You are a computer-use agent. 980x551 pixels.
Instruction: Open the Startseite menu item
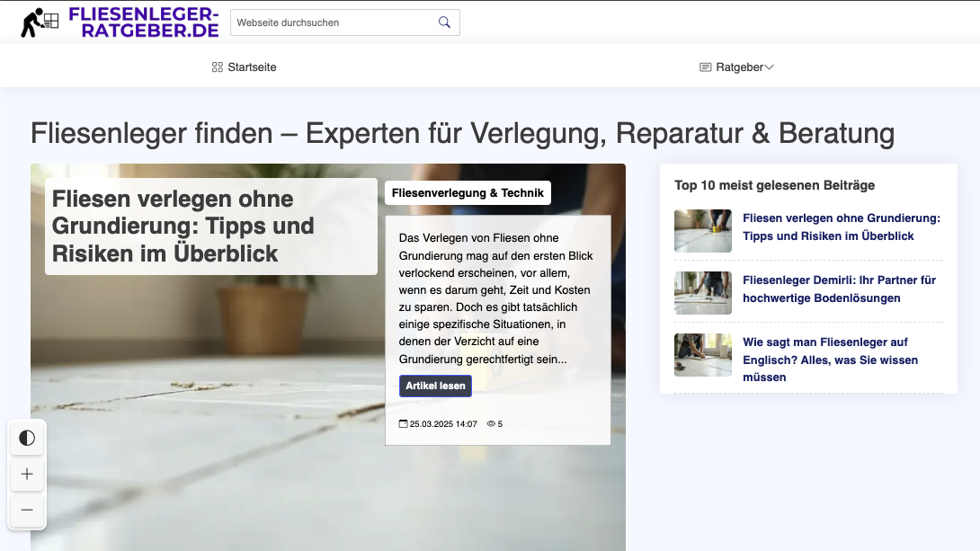click(x=252, y=67)
